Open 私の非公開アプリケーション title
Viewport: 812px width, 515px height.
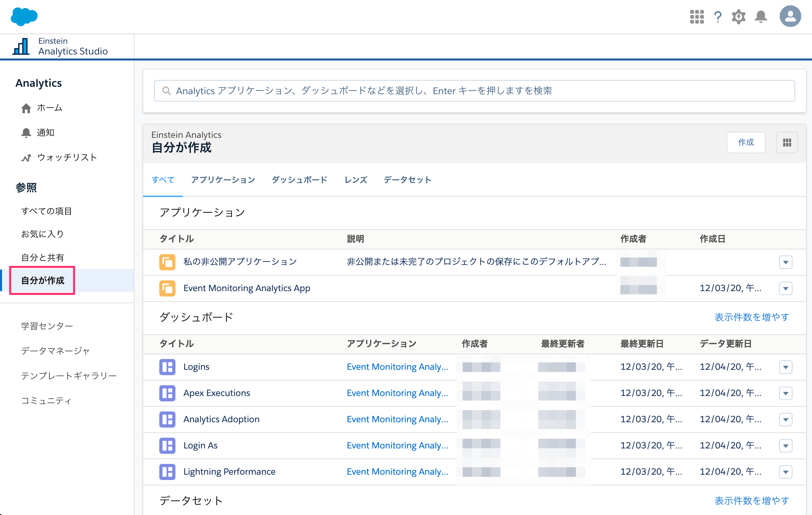(240, 262)
